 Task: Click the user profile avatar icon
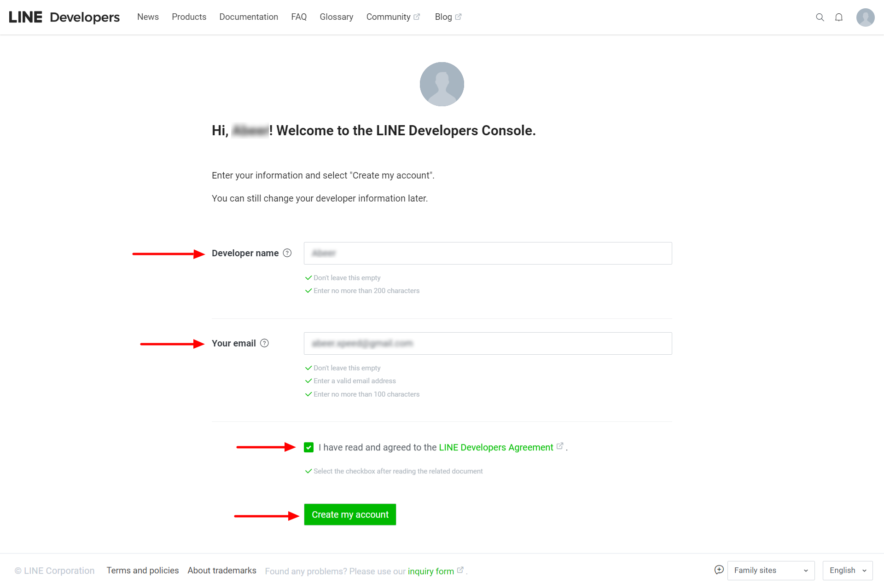pos(865,17)
